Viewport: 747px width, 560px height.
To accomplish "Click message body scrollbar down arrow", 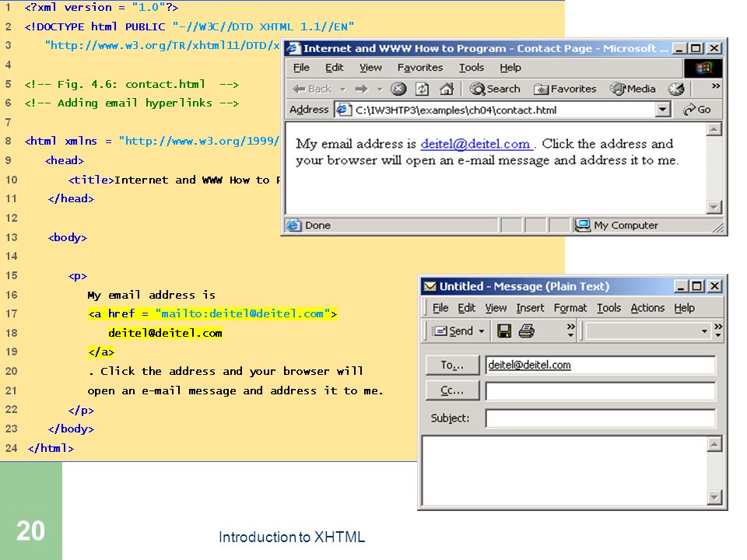I will coord(714,497).
